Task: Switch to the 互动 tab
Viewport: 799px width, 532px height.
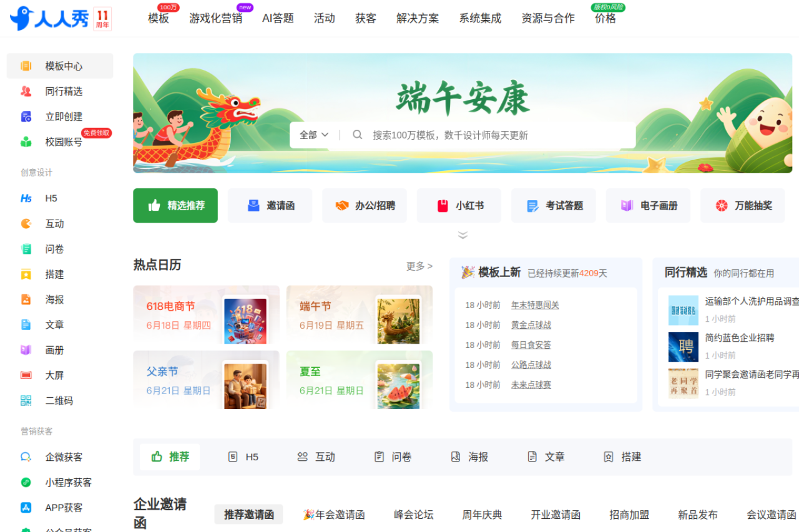Action: pyautogui.click(x=316, y=457)
